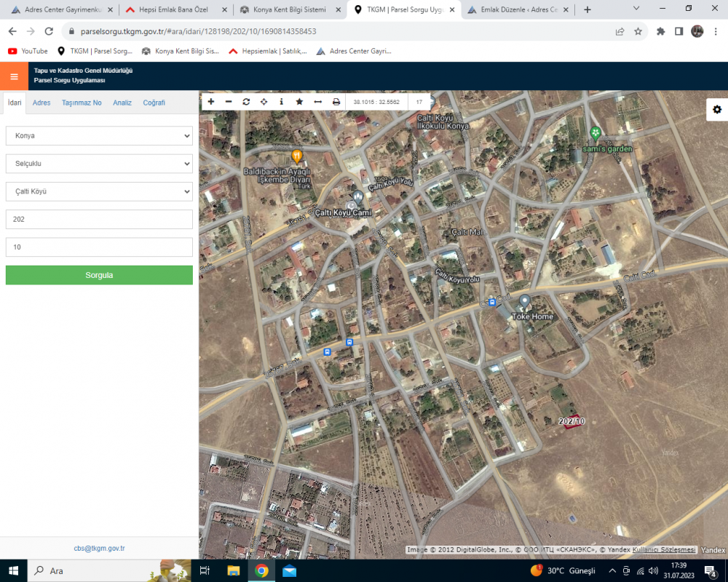Open the Chrome profile avatar
This screenshot has height=582, width=728.
click(697, 31)
